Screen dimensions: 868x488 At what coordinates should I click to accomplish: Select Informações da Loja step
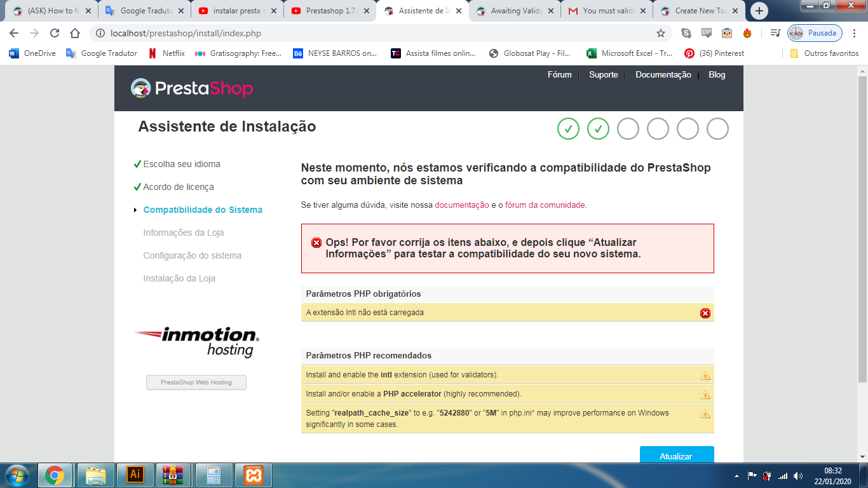[184, 233]
